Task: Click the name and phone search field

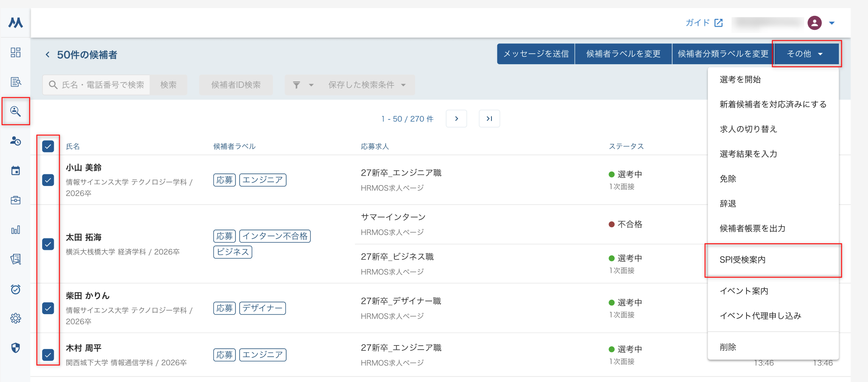Action: click(x=103, y=85)
